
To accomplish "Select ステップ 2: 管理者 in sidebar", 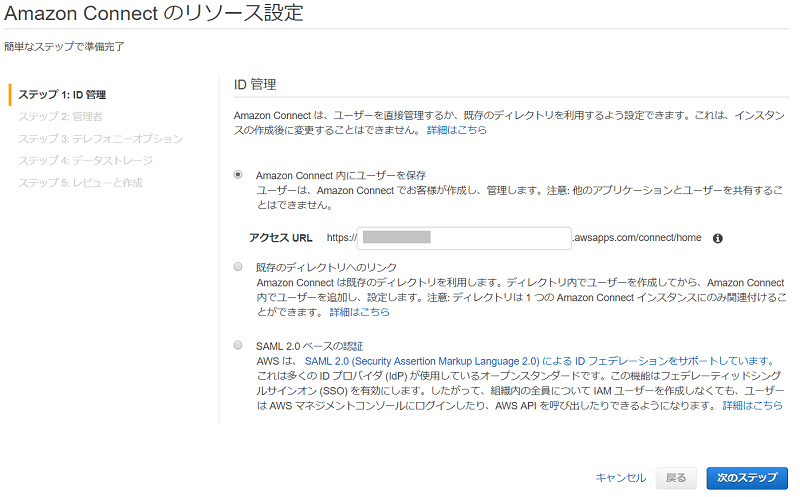I will pyautogui.click(x=60, y=116).
